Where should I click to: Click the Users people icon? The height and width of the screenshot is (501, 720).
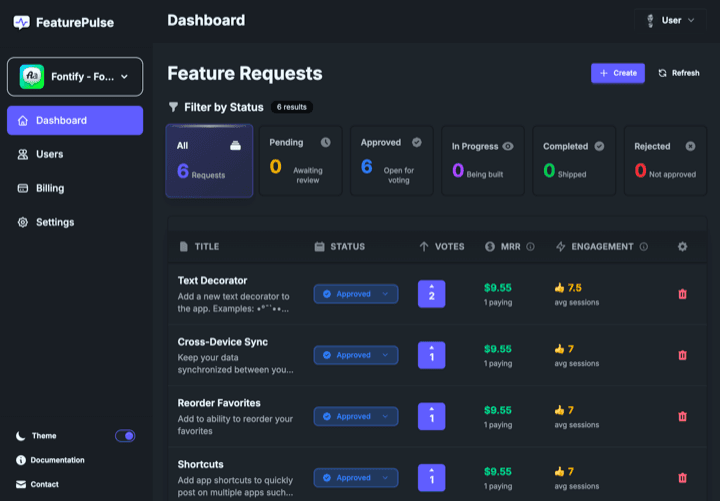coord(22,154)
